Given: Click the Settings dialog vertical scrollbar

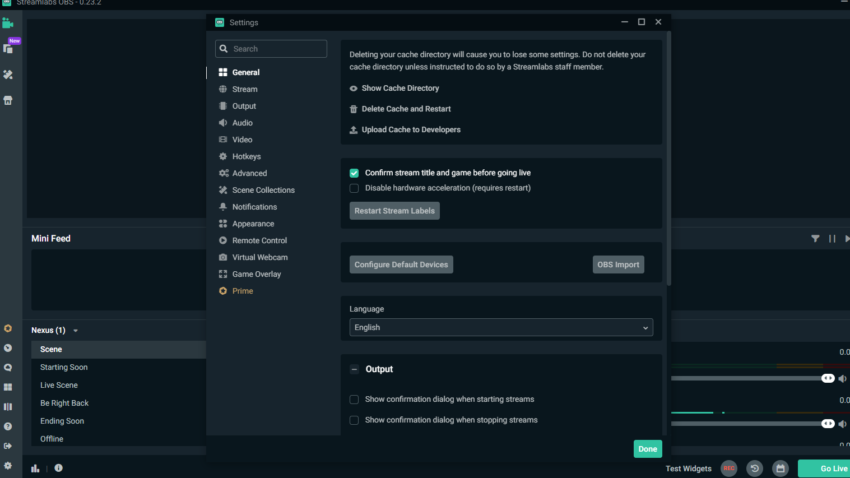Looking at the screenshot, I should click(669, 158).
